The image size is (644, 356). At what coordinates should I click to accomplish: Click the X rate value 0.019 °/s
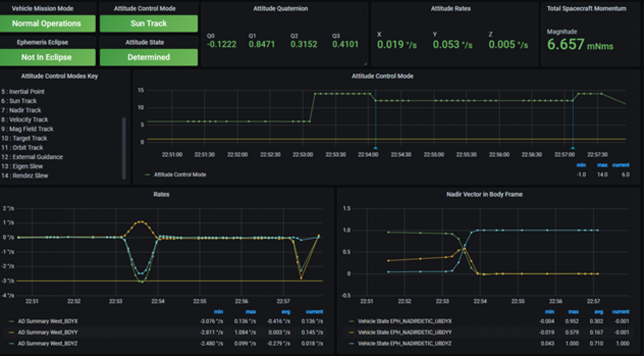click(x=397, y=44)
